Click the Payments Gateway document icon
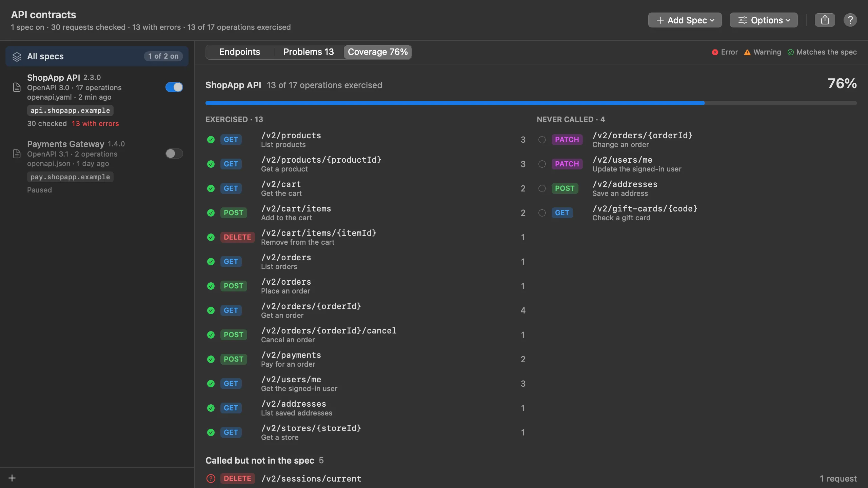868x488 pixels. [17, 154]
